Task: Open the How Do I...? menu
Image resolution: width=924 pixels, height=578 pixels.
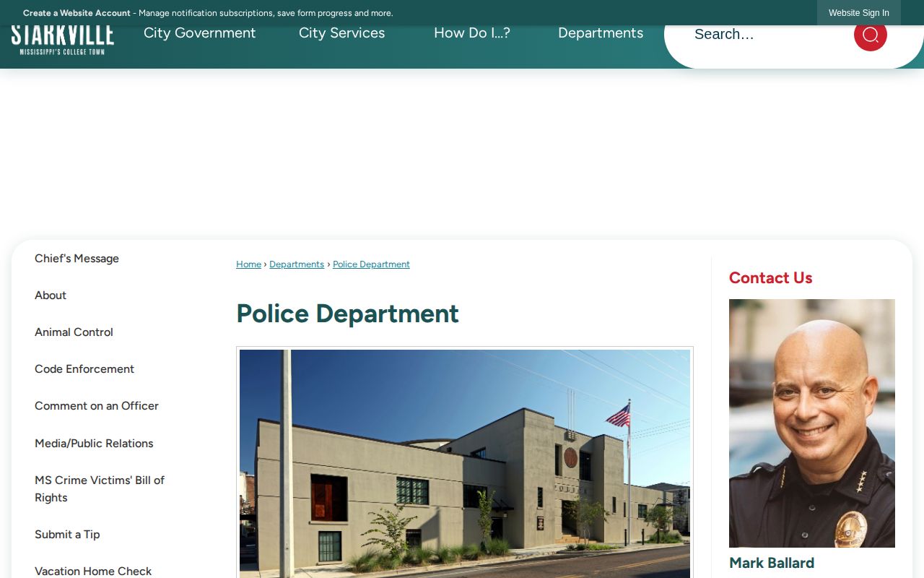Action: (x=472, y=33)
